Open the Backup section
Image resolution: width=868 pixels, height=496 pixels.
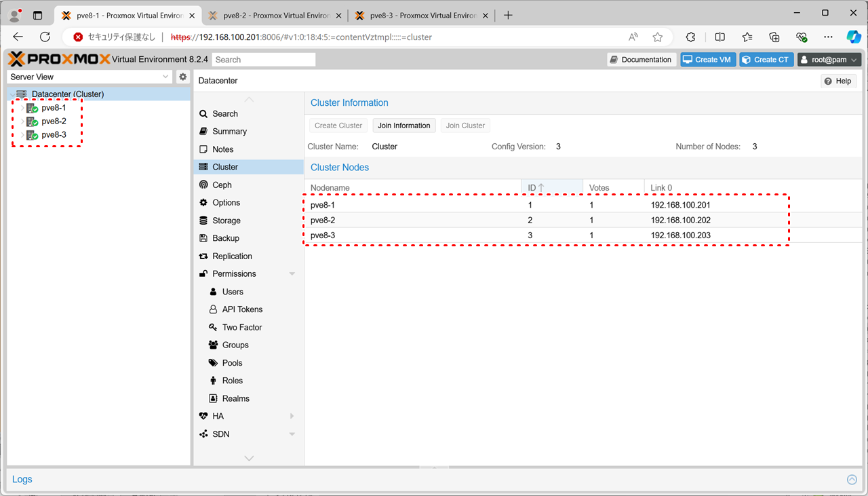225,238
